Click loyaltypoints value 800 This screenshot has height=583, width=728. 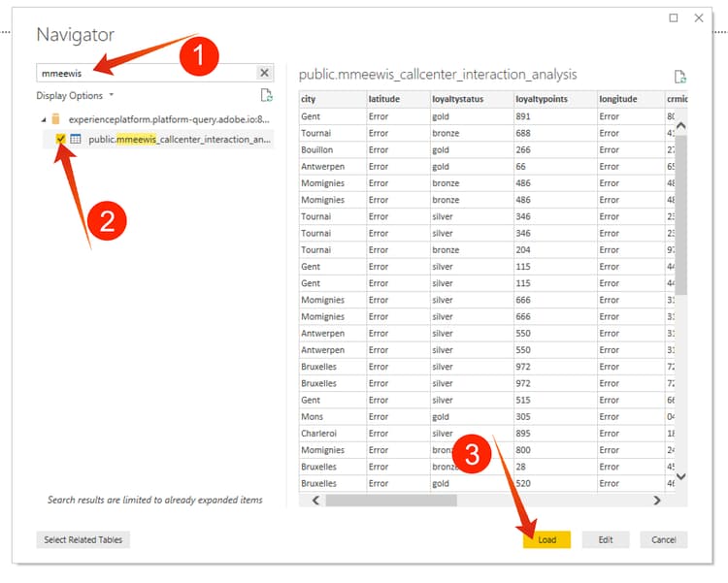point(555,450)
